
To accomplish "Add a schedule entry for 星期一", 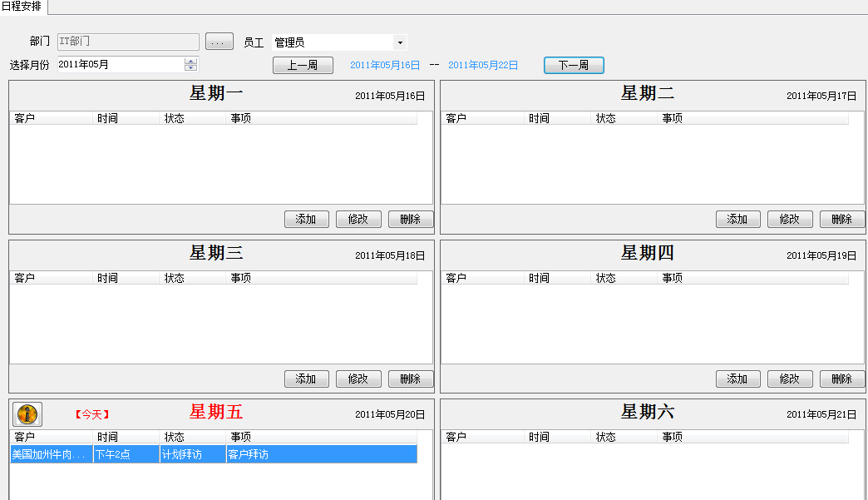I will [x=306, y=220].
